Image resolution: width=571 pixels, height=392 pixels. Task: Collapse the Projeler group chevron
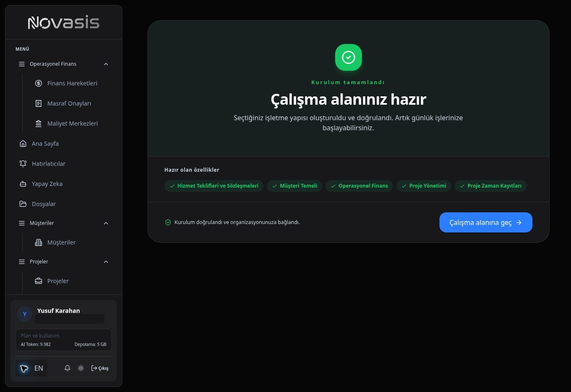[106, 262]
